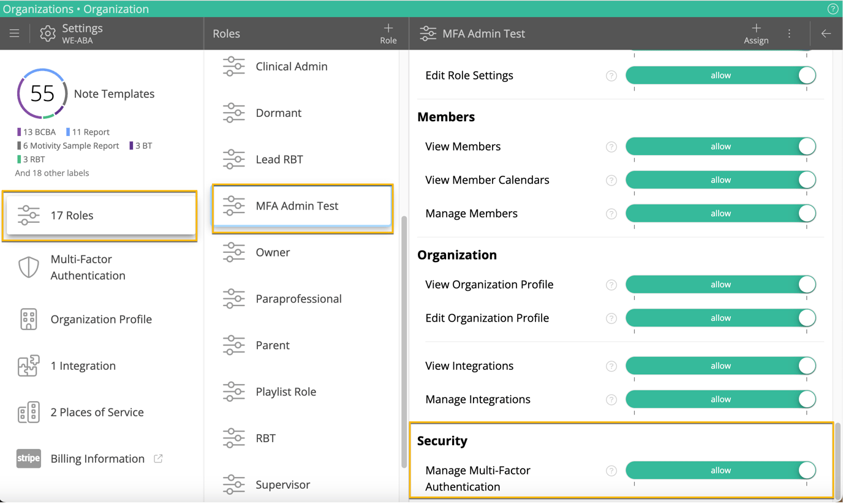Open the three-dot overflow menu

pyautogui.click(x=789, y=34)
